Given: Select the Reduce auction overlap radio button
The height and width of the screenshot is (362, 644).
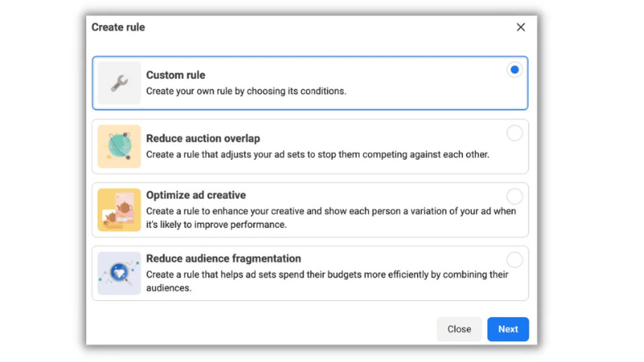Looking at the screenshot, I should click(514, 134).
